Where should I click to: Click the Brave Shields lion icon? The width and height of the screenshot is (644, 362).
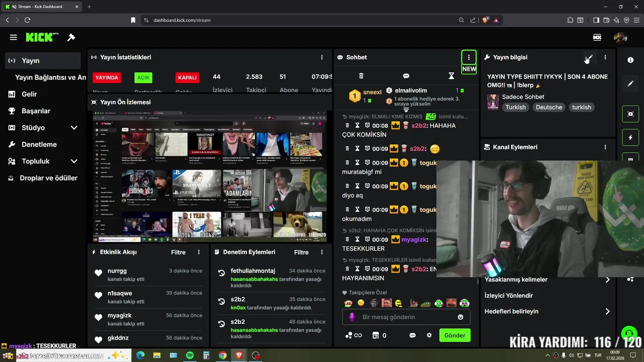[485, 20]
